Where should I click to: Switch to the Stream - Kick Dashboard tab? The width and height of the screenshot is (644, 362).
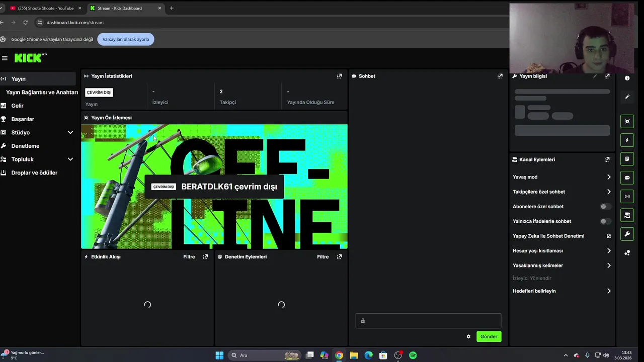(x=126, y=8)
